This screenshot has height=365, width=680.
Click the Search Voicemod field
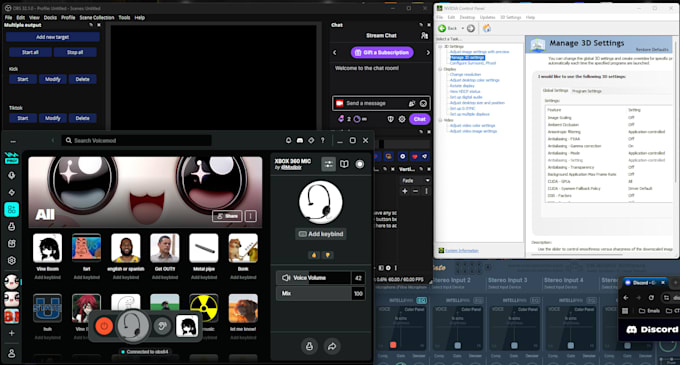tap(137, 140)
